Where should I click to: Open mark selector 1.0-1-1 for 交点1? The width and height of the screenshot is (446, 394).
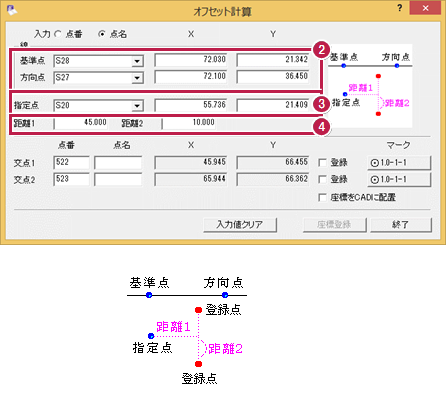click(399, 163)
